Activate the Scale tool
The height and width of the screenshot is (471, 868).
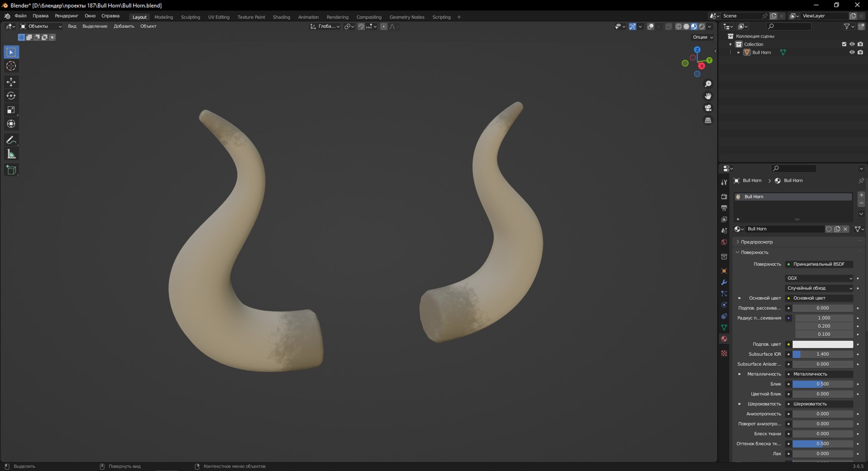click(11, 110)
